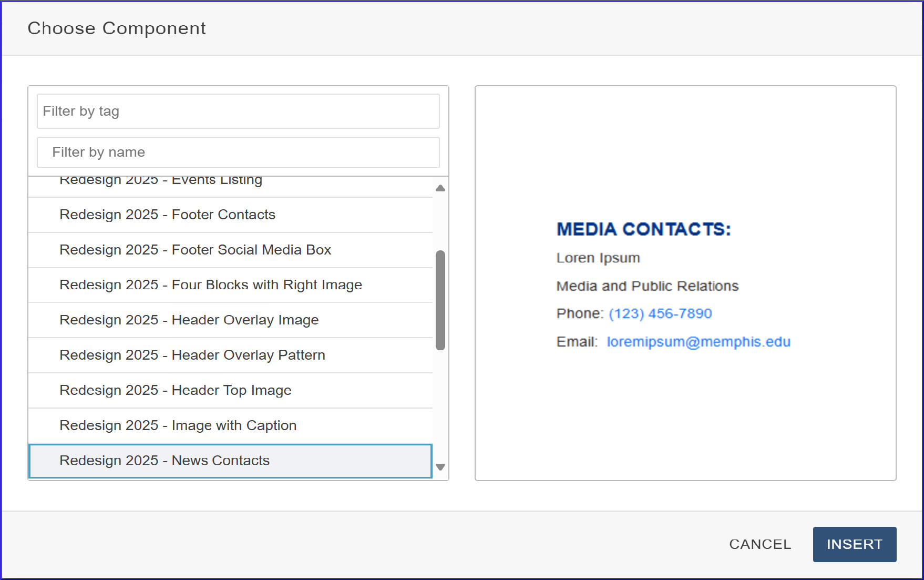Select Redesign 2025 - Header Top Image

[x=175, y=391]
